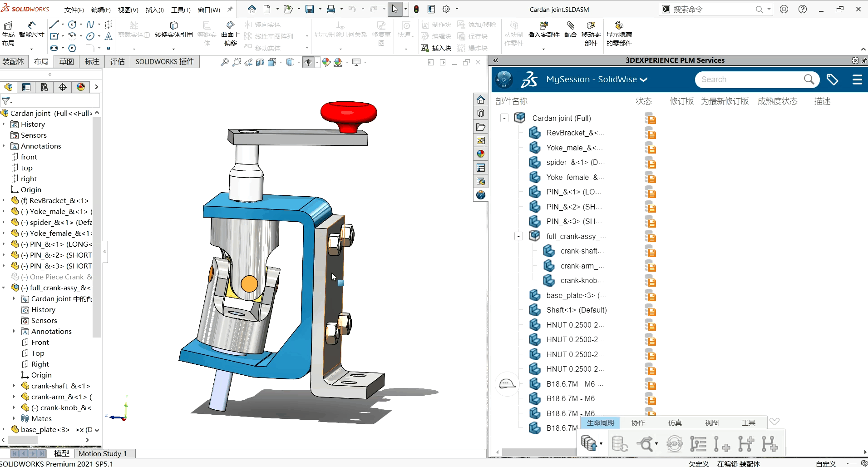Select the Spline sketch tool
This screenshot has height=467, width=868.
(x=90, y=25)
